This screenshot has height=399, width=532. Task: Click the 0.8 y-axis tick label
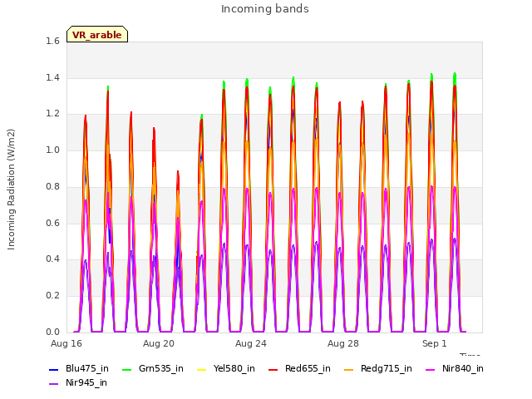53,186
